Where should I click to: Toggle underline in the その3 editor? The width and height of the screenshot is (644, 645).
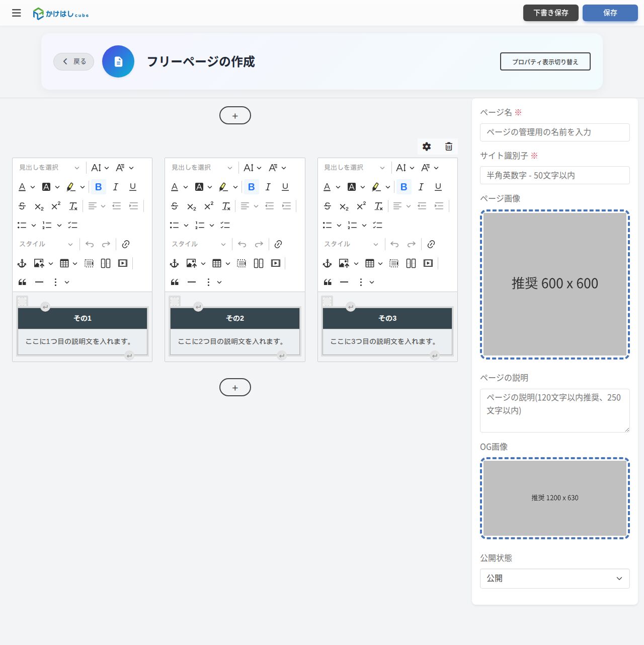(438, 187)
